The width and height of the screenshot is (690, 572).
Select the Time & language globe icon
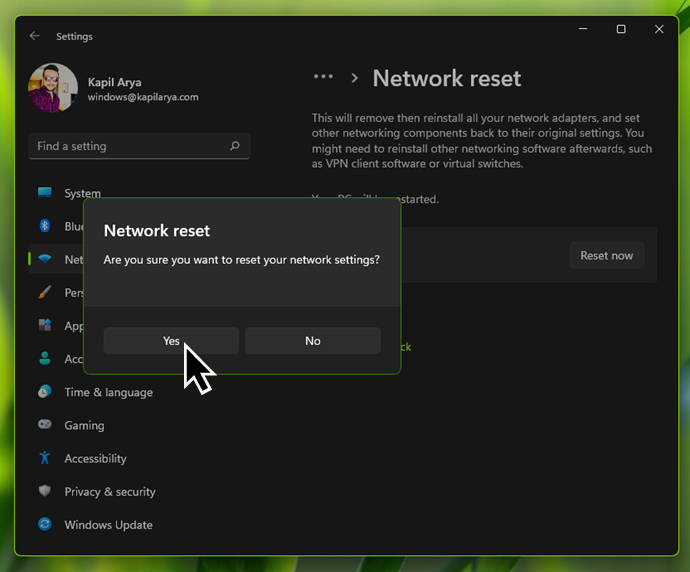click(x=45, y=392)
